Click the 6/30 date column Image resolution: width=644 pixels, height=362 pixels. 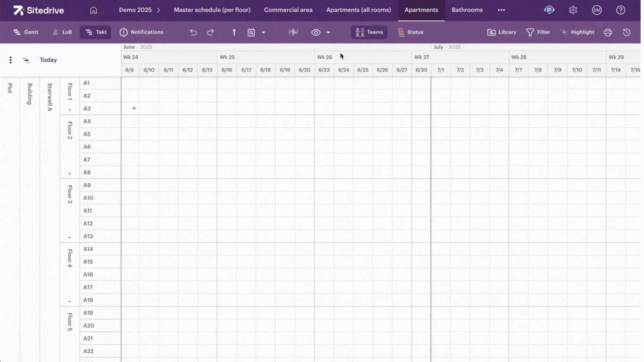[421, 70]
